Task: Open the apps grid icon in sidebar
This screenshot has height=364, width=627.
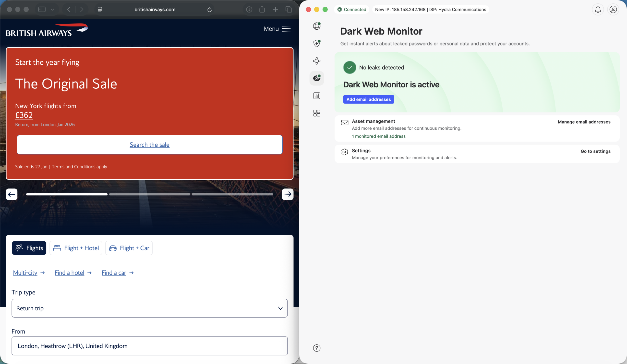Action: pyautogui.click(x=316, y=113)
